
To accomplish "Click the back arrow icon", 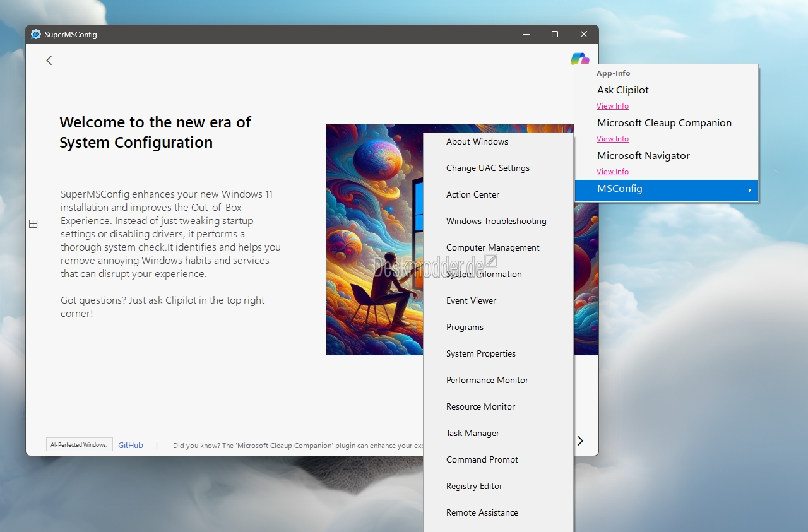I will pos(49,60).
